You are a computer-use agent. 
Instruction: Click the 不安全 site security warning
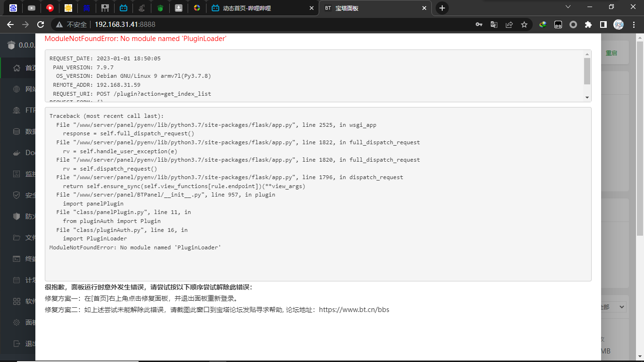(71, 25)
